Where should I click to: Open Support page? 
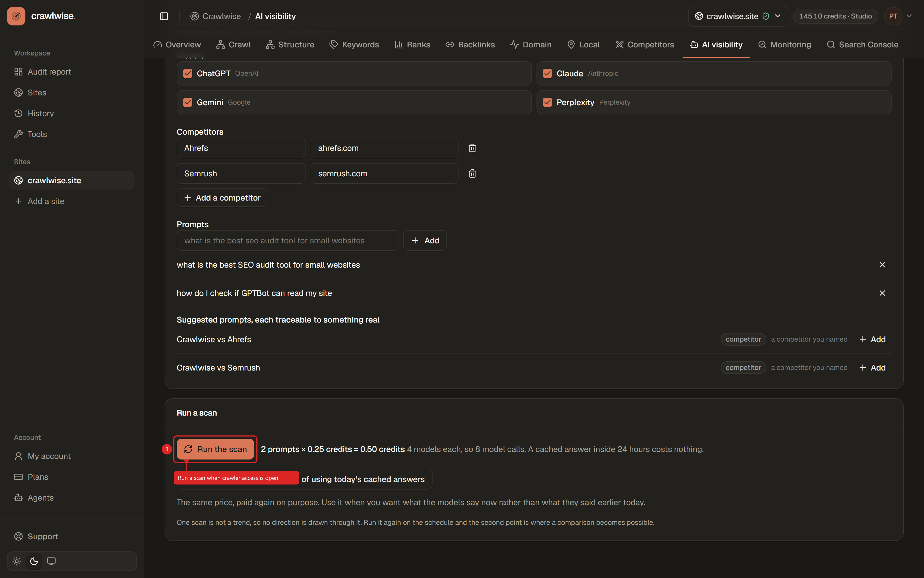click(72, 536)
